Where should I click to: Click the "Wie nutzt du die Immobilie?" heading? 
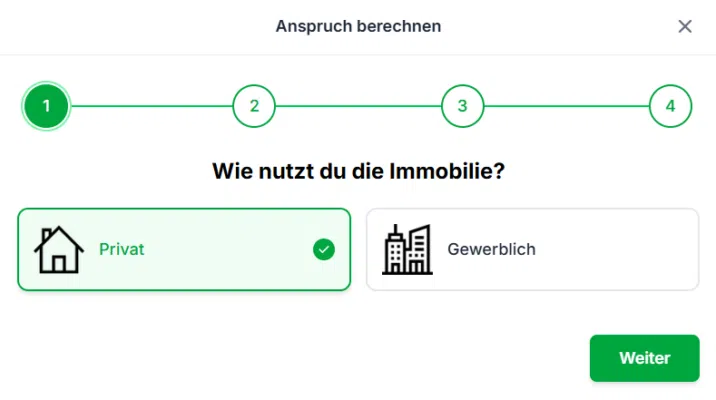pos(358,171)
